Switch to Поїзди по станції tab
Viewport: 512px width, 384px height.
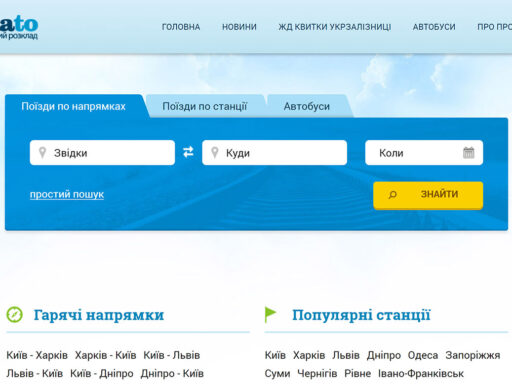click(205, 106)
